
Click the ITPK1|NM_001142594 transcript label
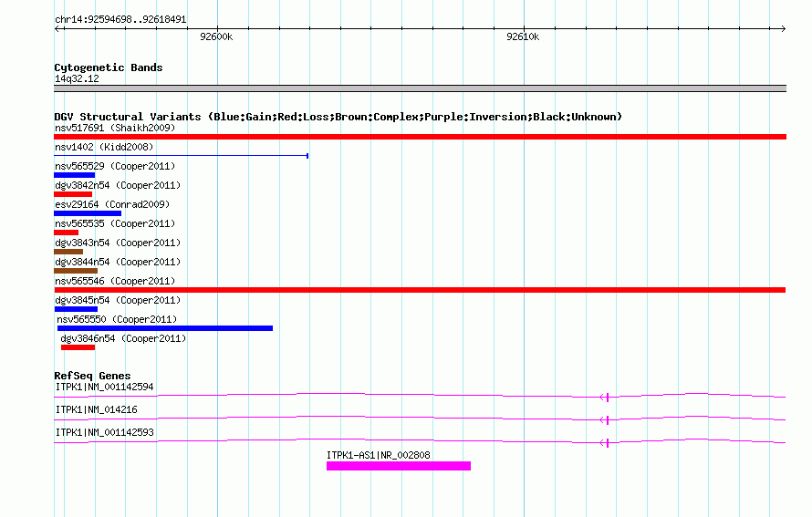point(105,388)
